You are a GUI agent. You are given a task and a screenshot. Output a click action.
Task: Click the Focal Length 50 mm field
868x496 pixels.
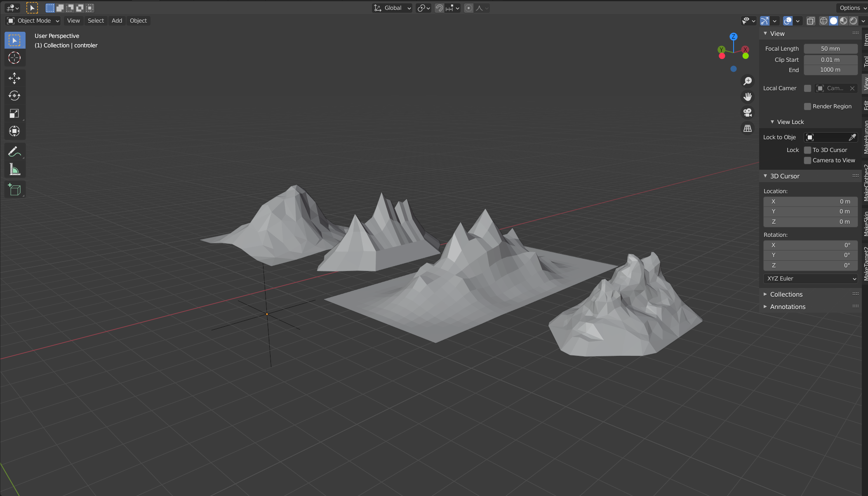tap(830, 49)
